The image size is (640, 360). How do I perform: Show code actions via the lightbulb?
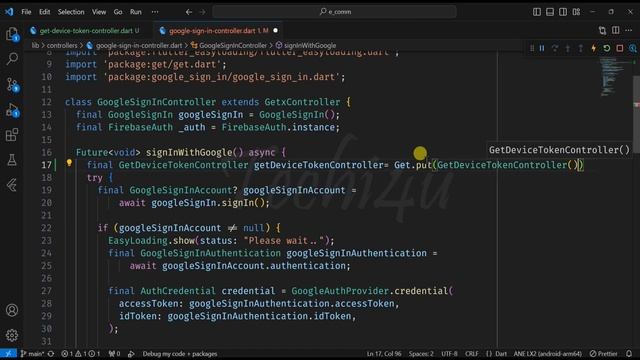(x=69, y=163)
